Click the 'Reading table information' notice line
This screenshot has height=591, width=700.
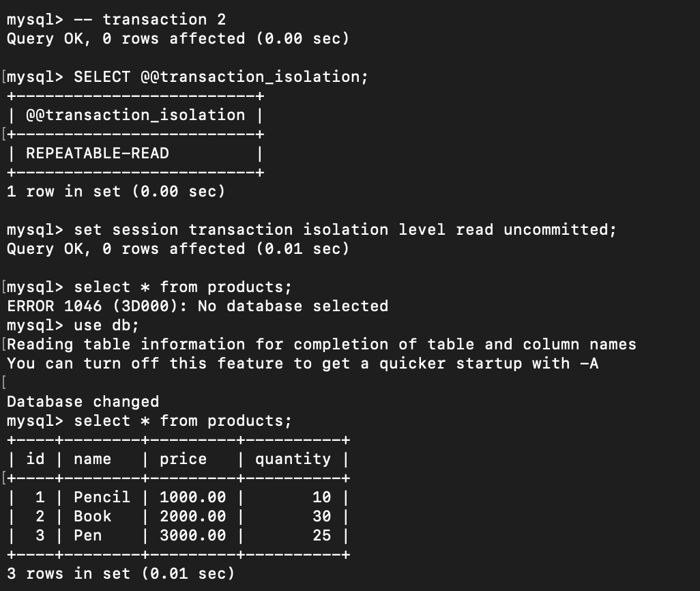coord(321,345)
